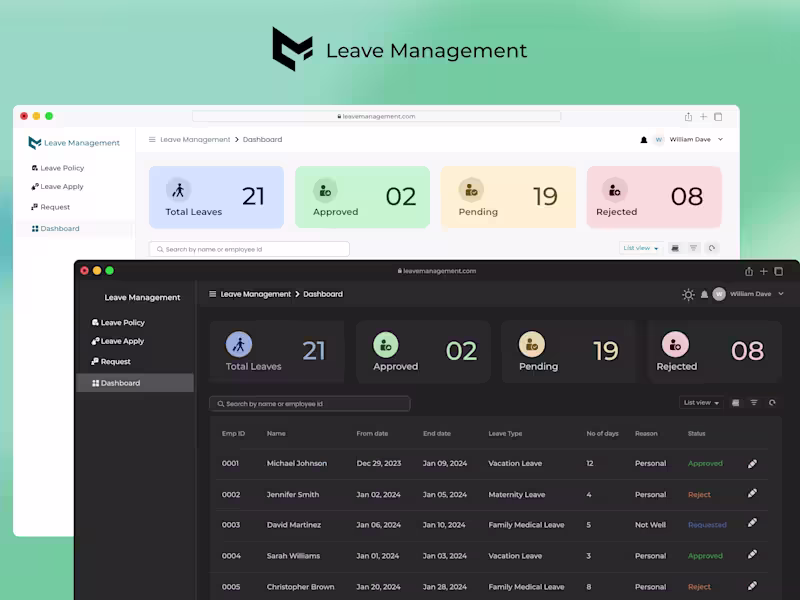Show tab overview in light browser window
This screenshot has width=800, height=600.
point(718,117)
